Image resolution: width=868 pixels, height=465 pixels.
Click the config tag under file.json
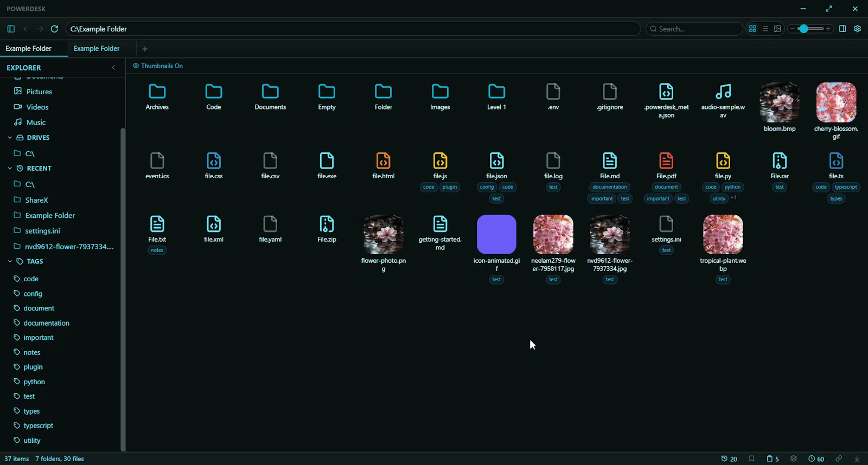[x=487, y=187]
